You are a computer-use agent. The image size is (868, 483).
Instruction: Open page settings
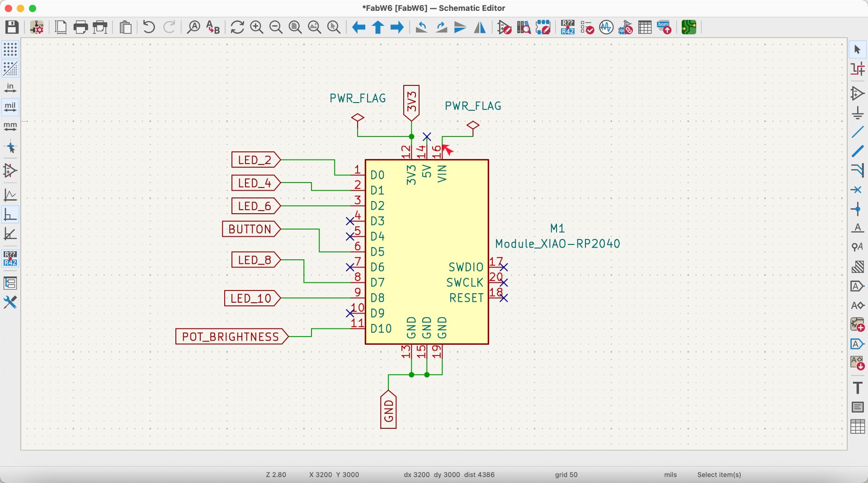point(61,27)
